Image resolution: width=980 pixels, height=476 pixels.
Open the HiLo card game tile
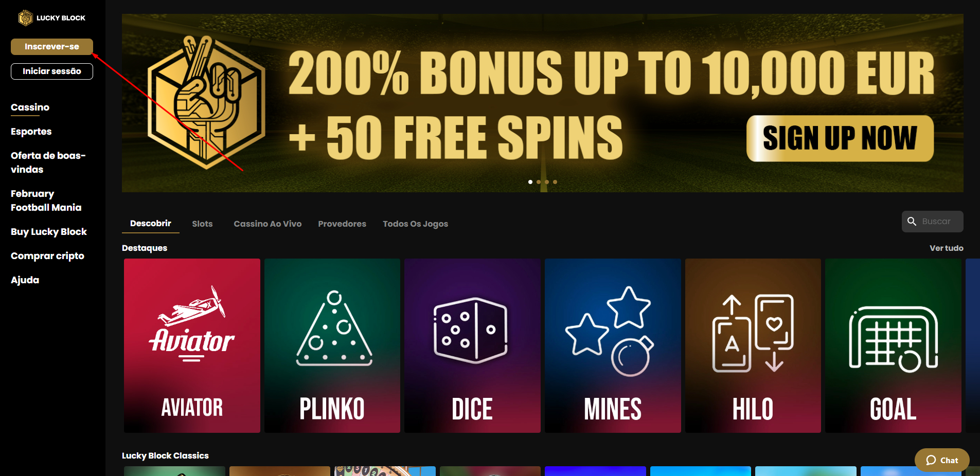753,345
